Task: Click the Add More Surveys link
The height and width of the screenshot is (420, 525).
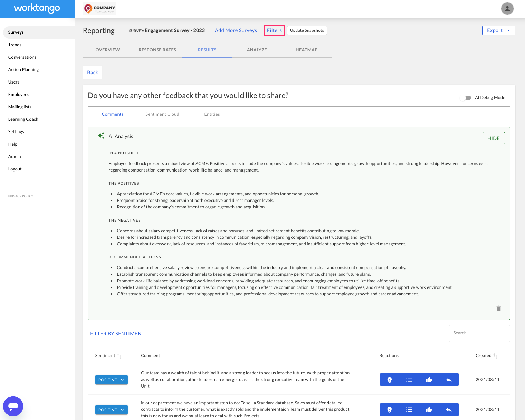Action: (x=236, y=30)
